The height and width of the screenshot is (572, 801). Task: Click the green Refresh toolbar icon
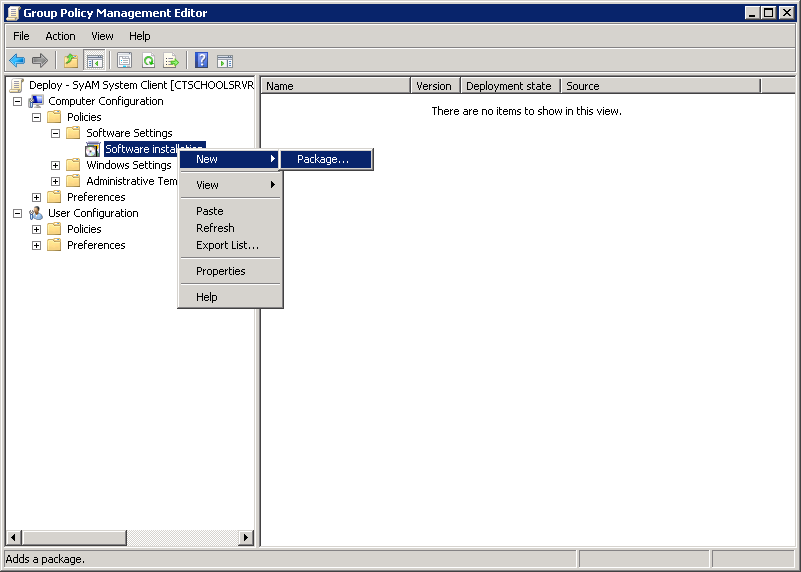click(148, 61)
